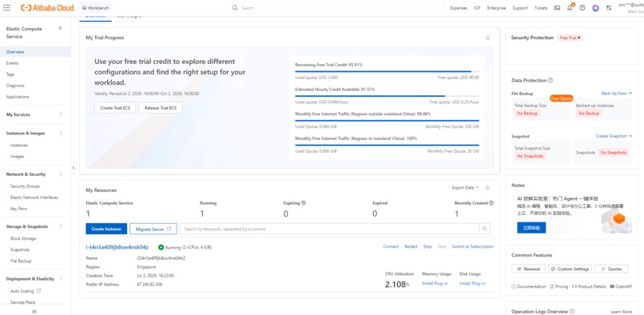Viewport: 644px width, 315px height.
Task: Click the Alibaba Cloud logo
Action: (47, 8)
